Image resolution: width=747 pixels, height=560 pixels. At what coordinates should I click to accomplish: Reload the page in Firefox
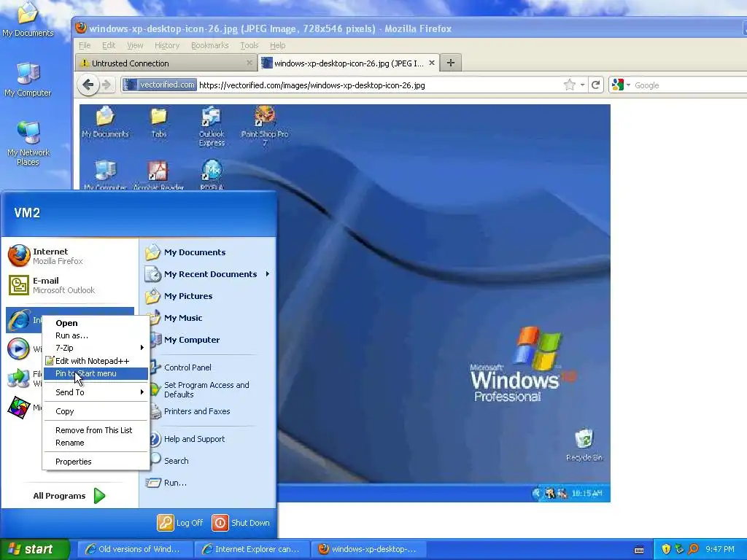tap(595, 85)
